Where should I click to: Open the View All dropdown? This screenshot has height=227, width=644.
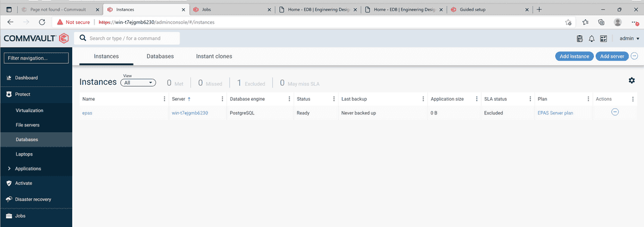[138, 82]
